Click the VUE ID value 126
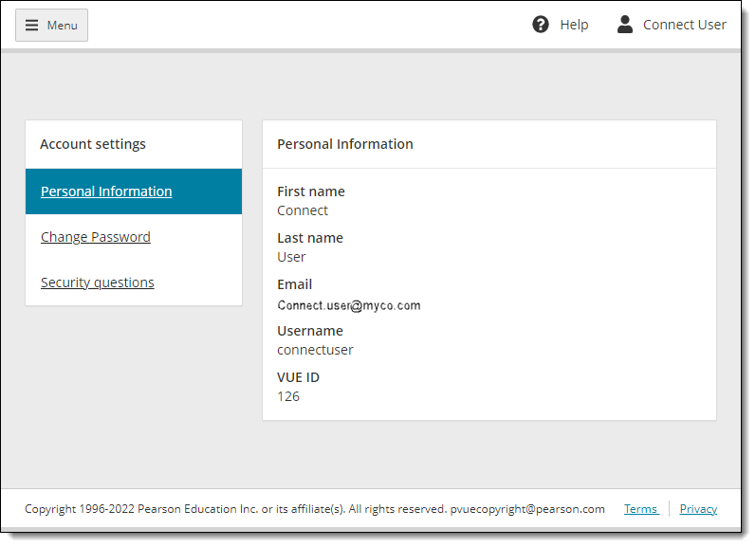Screen dimensions: 756x547 pyautogui.click(x=288, y=396)
